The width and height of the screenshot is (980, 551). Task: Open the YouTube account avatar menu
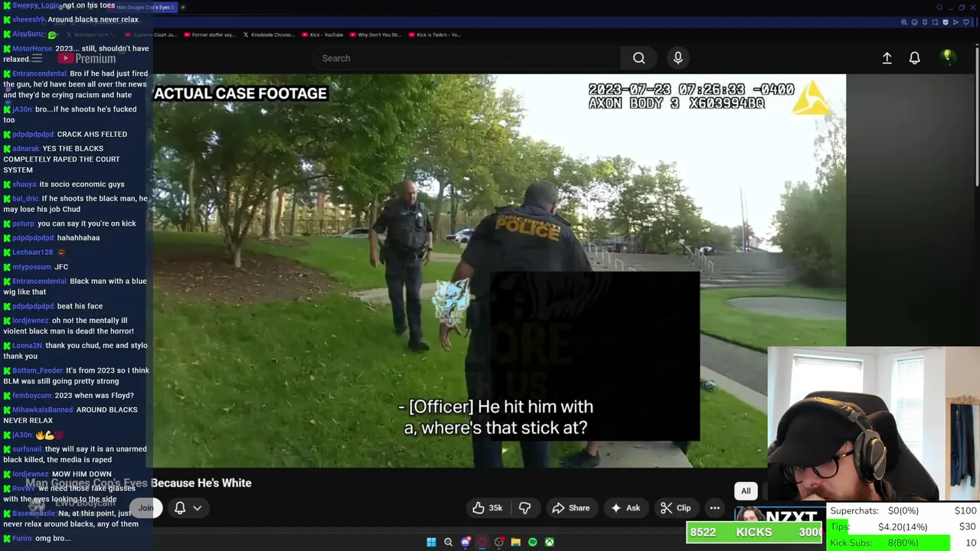[947, 57]
